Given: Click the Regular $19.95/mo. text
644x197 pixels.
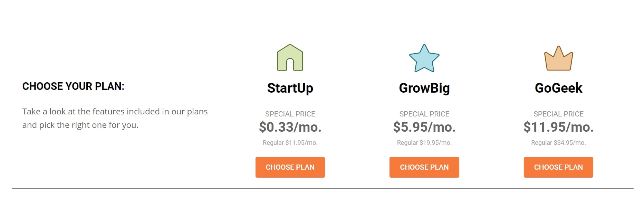Looking at the screenshot, I should (424, 143).
